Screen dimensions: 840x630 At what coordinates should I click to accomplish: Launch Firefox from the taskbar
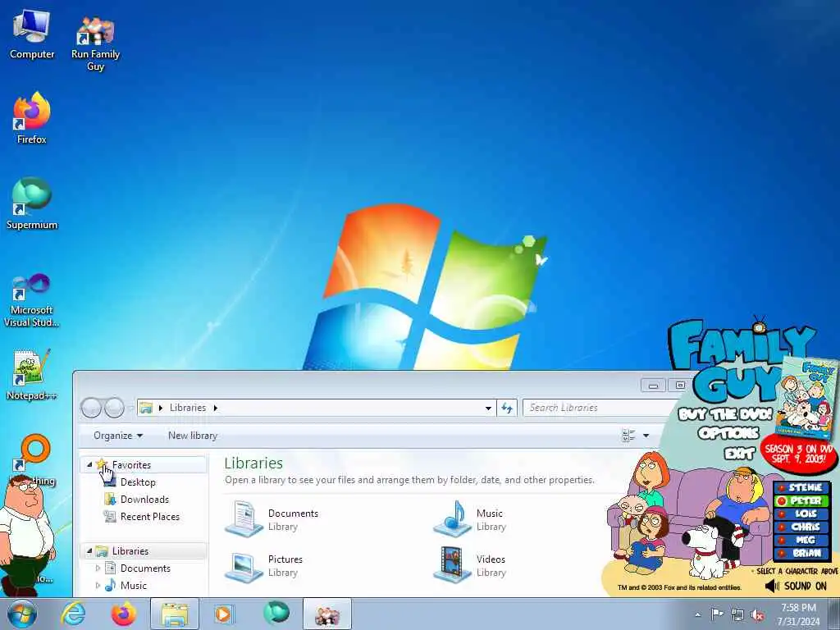(x=124, y=614)
